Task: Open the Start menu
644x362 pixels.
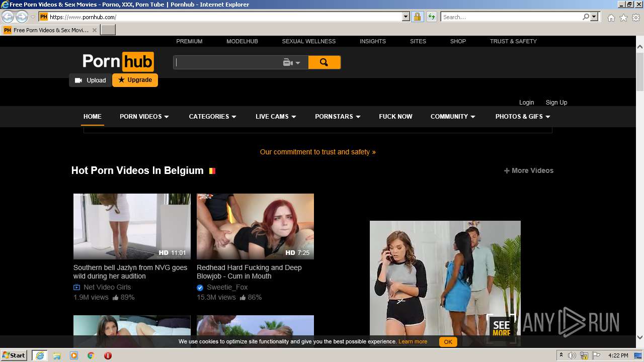Action: point(14,355)
